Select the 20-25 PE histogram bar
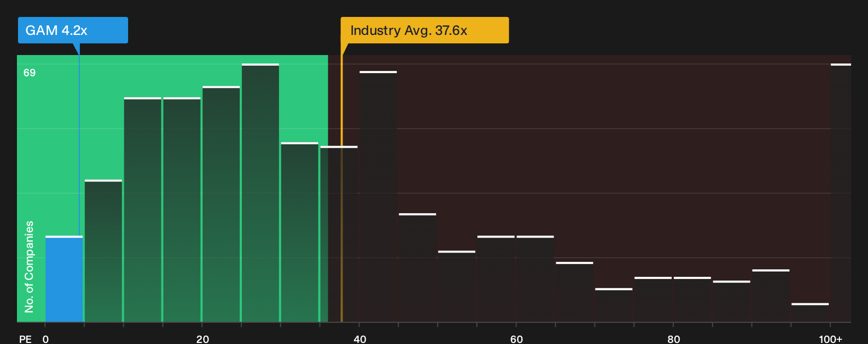The height and width of the screenshot is (344, 868). tap(221, 204)
